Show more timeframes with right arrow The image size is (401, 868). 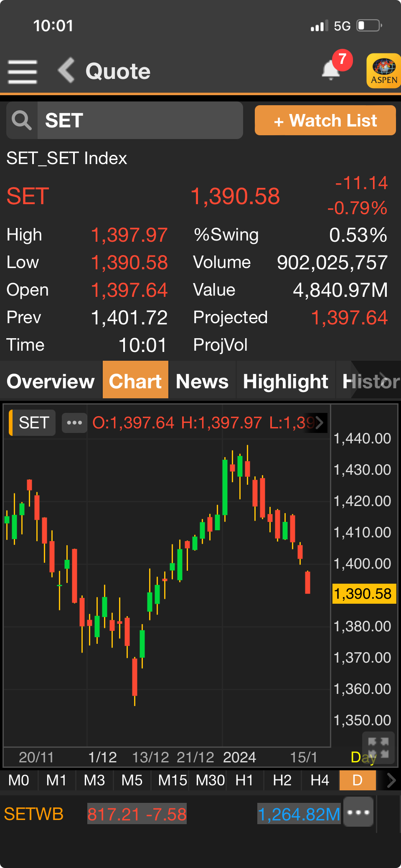[x=391, y=780]
